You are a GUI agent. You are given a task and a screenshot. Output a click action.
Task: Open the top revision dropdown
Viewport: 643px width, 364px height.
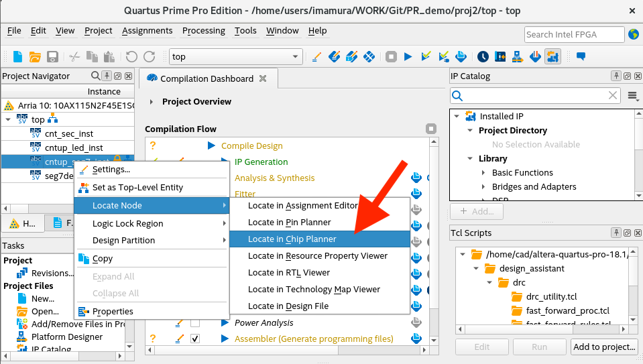click(x=295, y=56)
